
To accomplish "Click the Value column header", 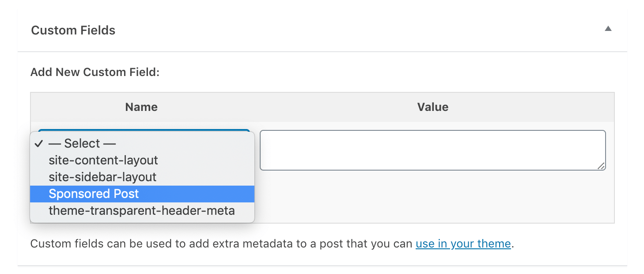I will 432,107.
